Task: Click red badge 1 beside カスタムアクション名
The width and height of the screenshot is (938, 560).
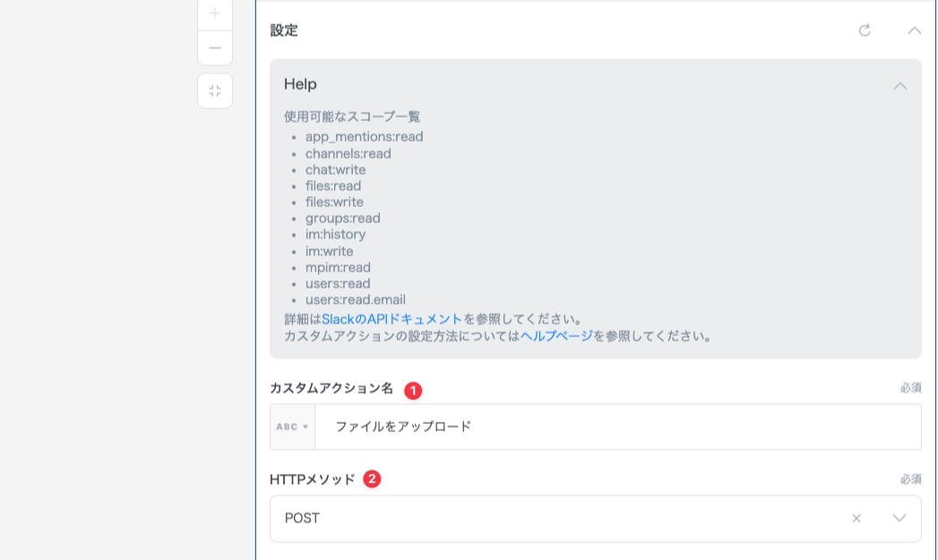Action: [413, 391]
